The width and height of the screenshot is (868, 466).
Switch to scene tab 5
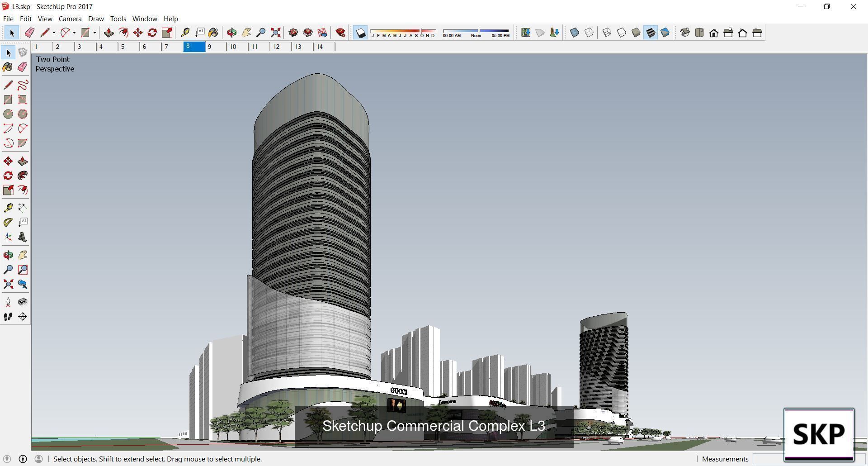(x=129, y=47)
